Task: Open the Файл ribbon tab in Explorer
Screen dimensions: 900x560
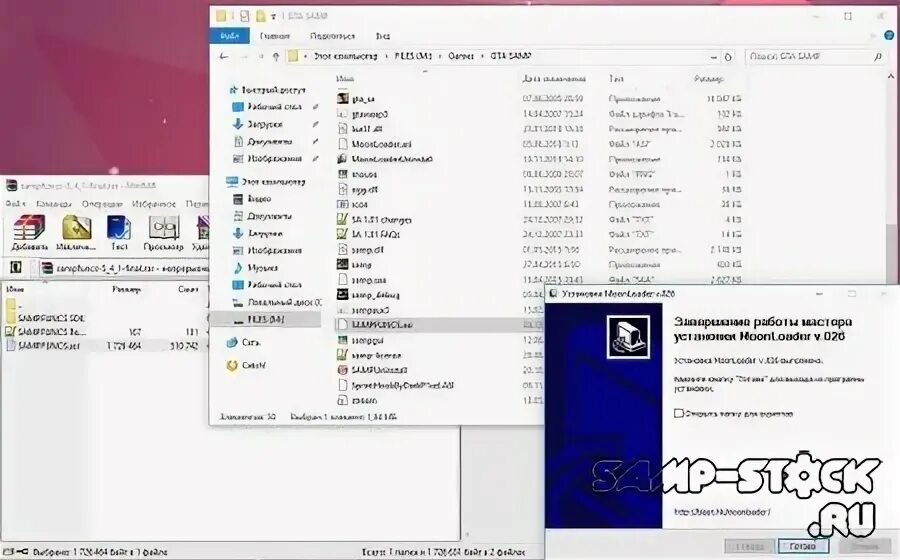Action: pos(229,36)
